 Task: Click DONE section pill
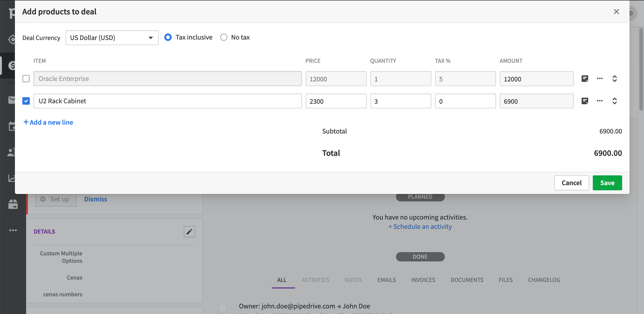coord(420,257)
